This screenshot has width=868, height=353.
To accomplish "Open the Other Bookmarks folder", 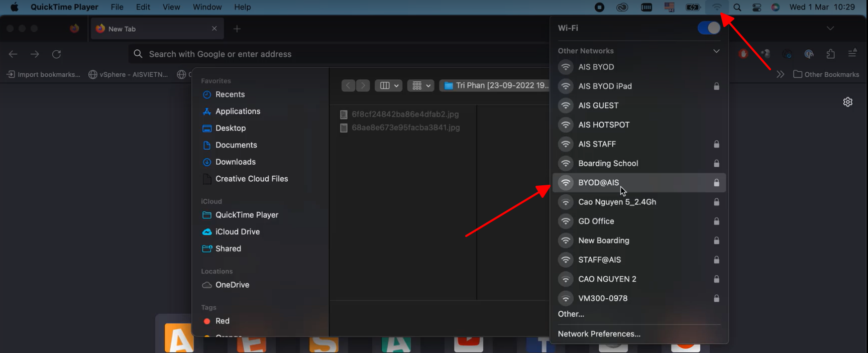I will point(826,74).
